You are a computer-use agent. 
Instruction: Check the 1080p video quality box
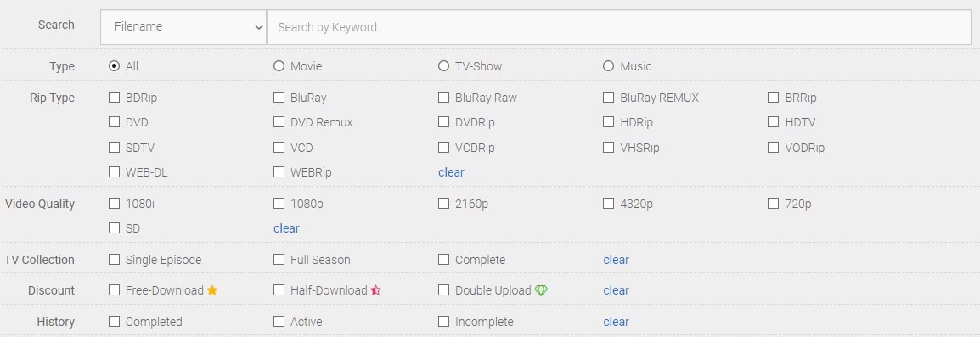[x=279, y=203]
